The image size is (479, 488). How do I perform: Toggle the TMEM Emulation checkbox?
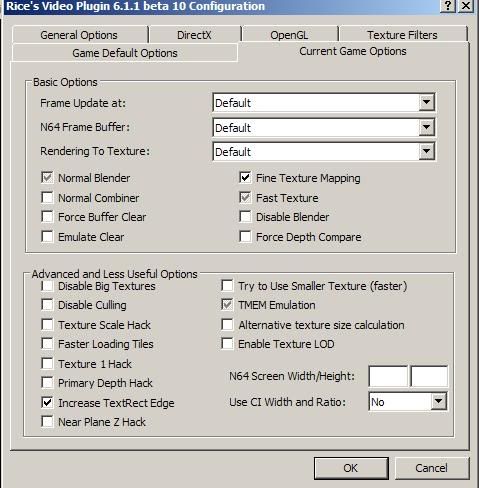(227, 305)
